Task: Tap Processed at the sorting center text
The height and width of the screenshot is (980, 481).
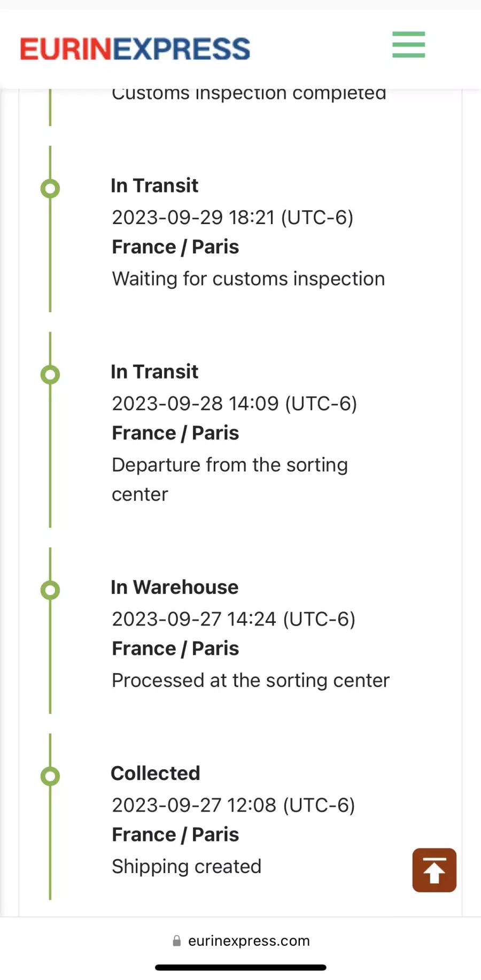Action: pos(251,681)
